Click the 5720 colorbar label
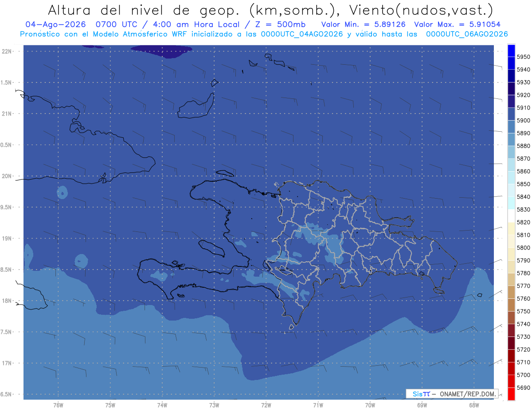This screenshot has height=411, width=532. pos(524,349)
